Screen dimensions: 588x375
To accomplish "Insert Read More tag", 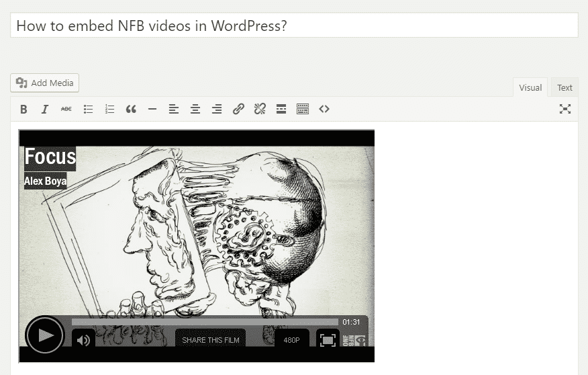I will pyautogui.click(x=281, y=110).
